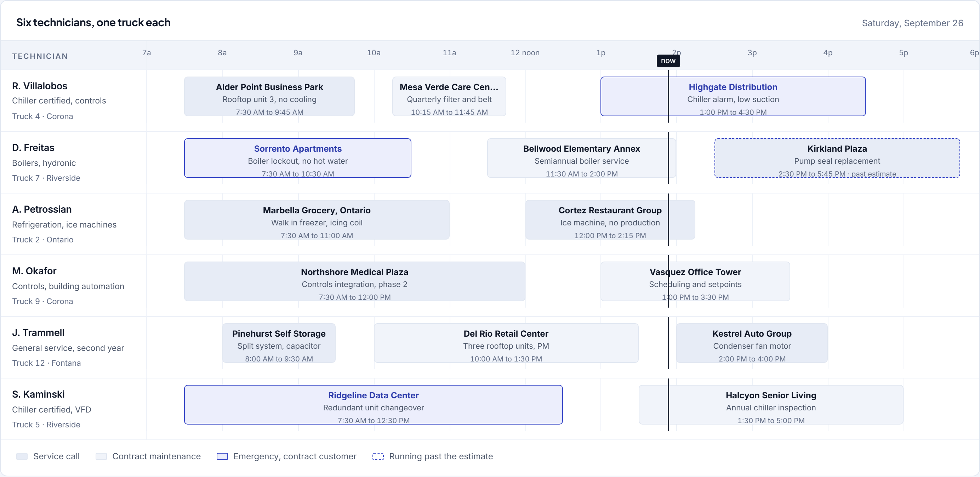This screenshot has height=477, width=980.
Task: Click the Contract maintenance legend swatch
Action: point(101,456)
